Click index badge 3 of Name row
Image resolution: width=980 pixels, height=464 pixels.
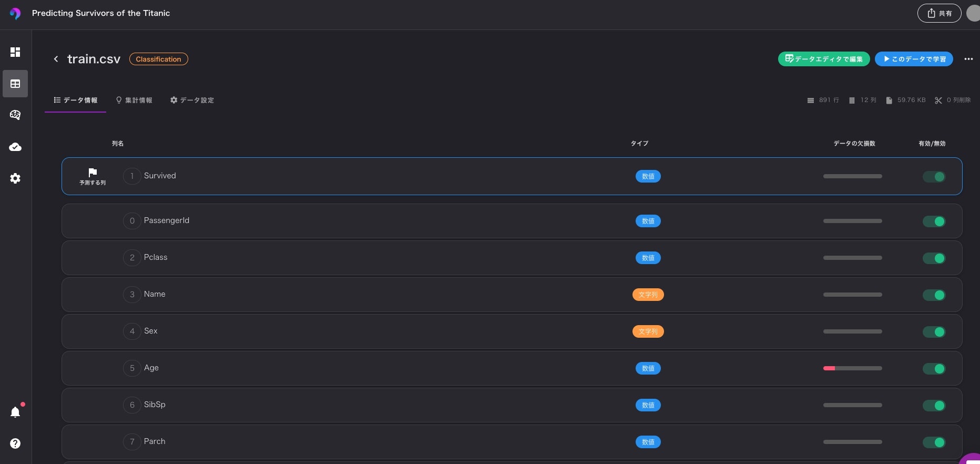coord(132,295)
